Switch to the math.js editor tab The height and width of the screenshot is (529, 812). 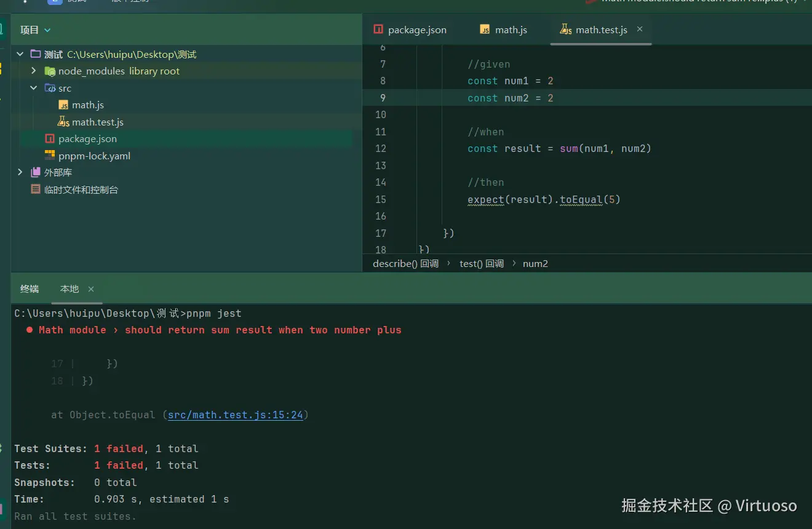point(511,30)
